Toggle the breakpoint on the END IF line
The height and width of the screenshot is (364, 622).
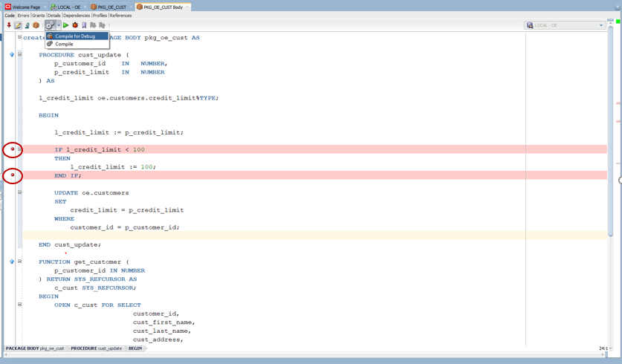pos(13,175)
